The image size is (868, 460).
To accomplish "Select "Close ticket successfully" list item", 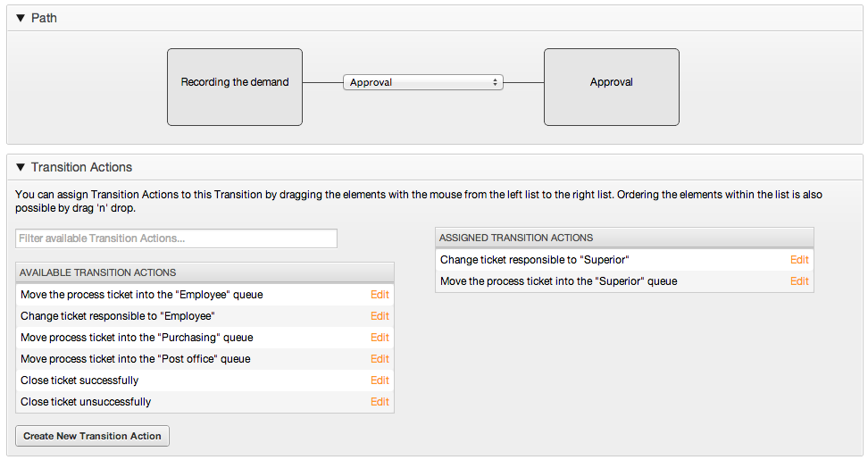I will pyautogui.click(x=79, y=381).
